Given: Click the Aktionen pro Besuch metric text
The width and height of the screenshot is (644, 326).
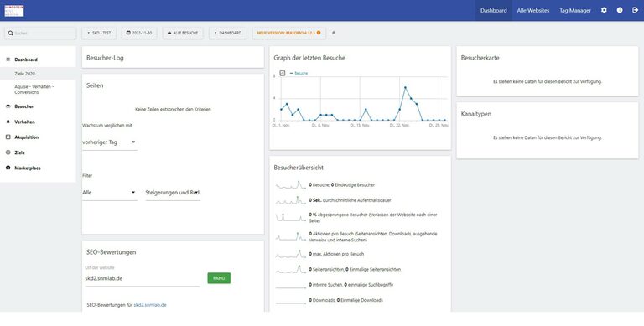Looking at the screenshot, I should 373,236.
